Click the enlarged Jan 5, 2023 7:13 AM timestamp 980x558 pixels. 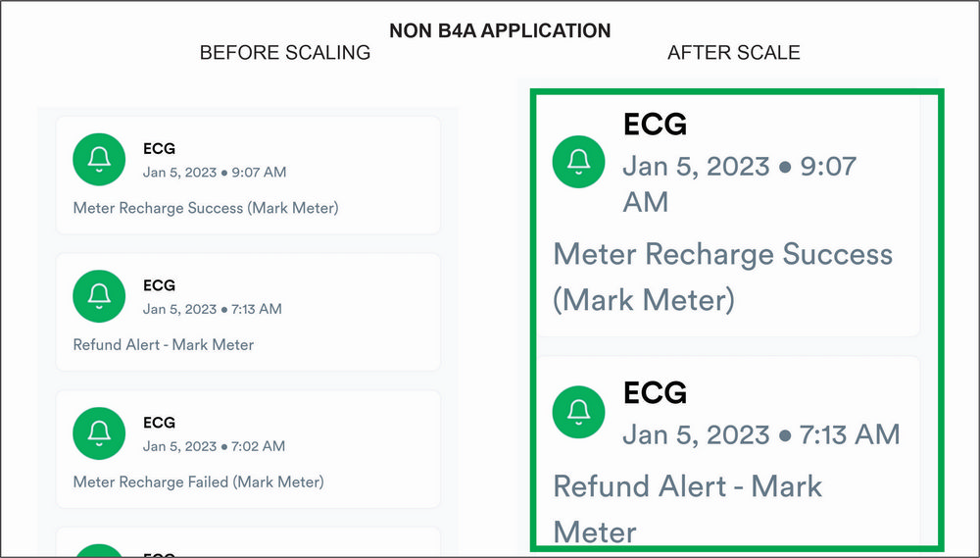(x=761, y=433)
